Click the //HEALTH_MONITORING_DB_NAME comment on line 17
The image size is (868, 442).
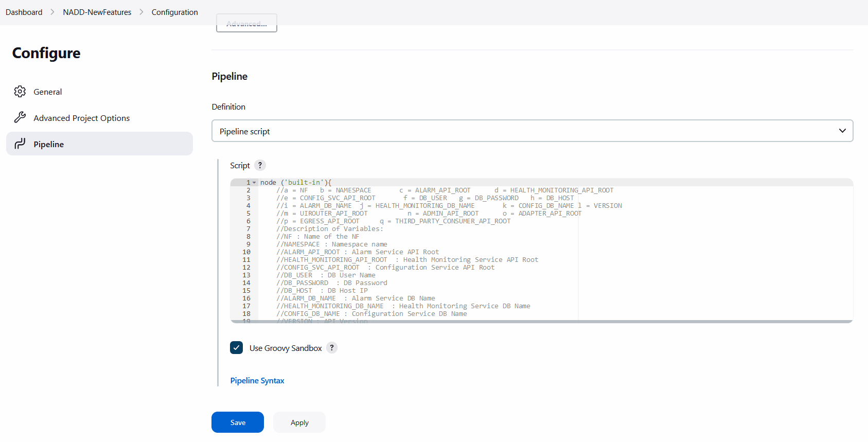(x=403, y=306)
